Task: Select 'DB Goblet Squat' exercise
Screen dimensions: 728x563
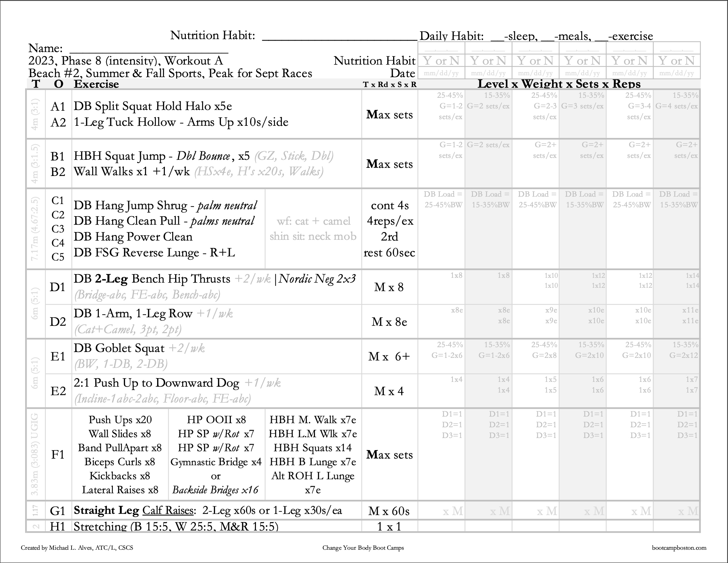Action: pyautogui.click(x=119, y=348)
